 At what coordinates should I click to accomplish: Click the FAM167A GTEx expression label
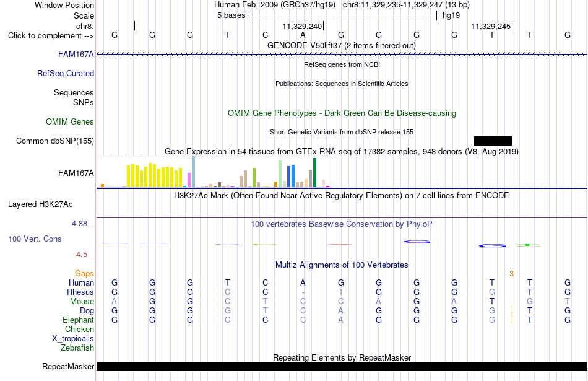76,173
